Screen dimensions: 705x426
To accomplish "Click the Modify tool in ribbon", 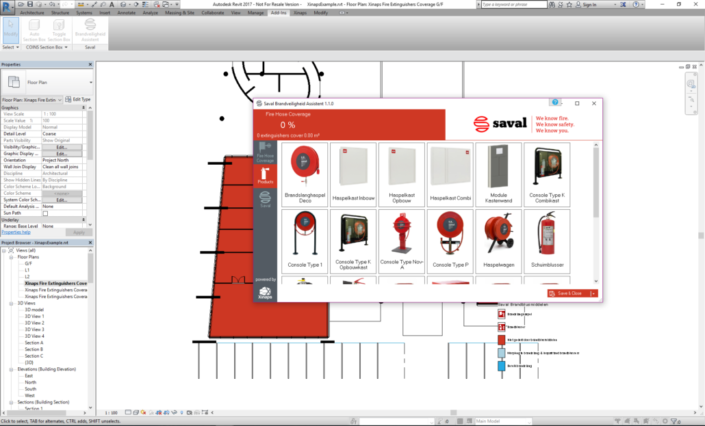I will coord(10,30).
